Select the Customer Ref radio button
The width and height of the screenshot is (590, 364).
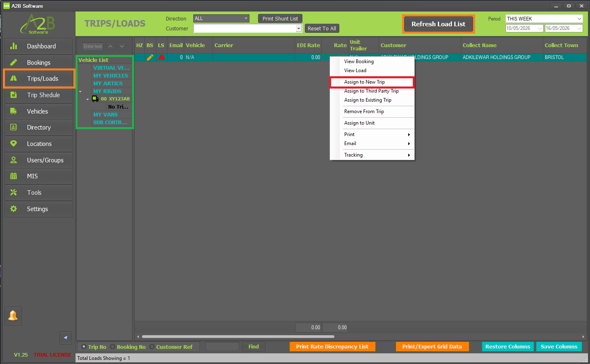tap(152, 347)
